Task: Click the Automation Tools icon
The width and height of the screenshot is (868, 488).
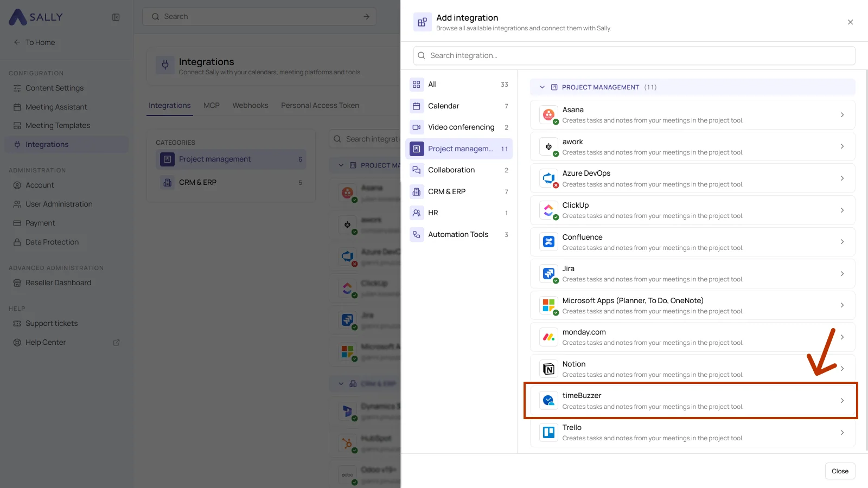Action: point(417,235)
